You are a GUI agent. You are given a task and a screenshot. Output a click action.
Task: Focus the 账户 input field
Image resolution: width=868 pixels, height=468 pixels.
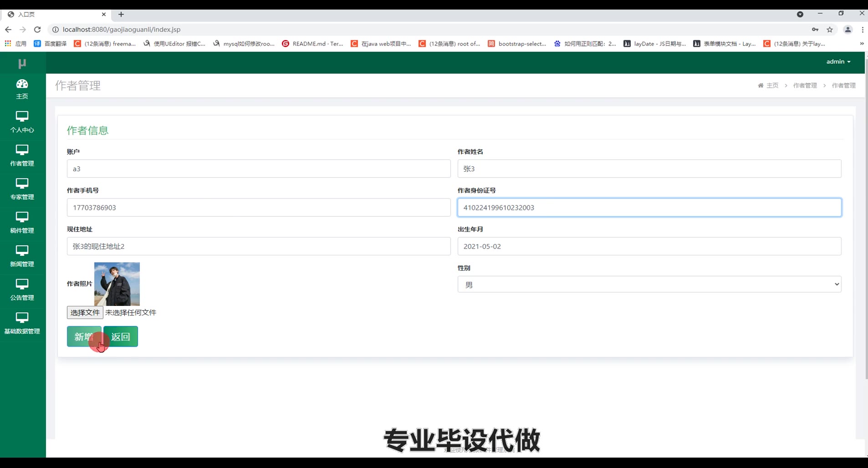[259, 169]
